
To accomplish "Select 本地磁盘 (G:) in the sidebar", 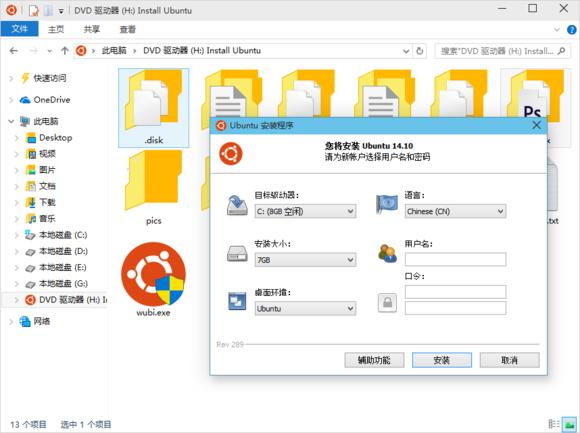I will click(56, 284).
